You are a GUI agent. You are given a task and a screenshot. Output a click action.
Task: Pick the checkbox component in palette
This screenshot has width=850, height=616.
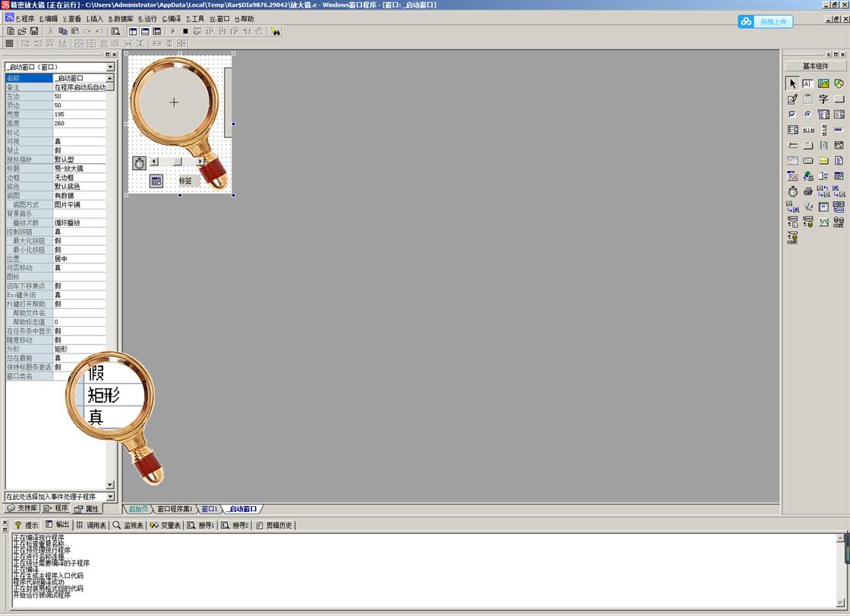[792, 115]
